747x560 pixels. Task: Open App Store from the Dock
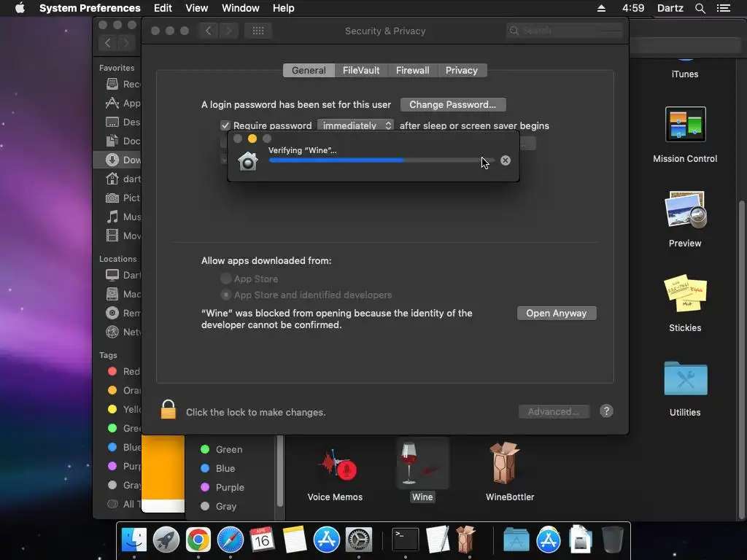click(x=326, y=540)
